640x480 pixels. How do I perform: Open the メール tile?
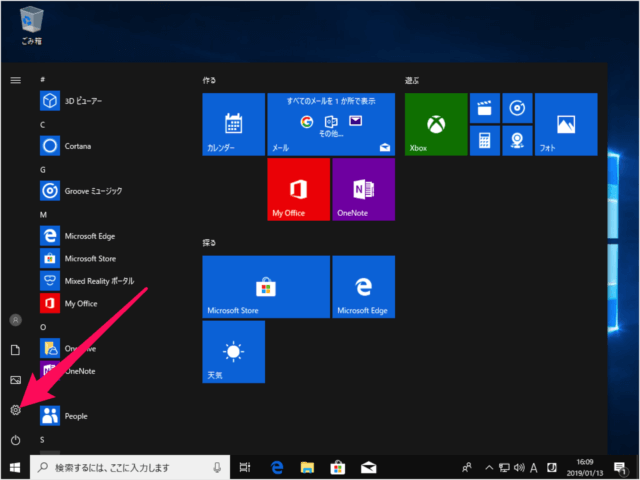(x=331, y=124)
